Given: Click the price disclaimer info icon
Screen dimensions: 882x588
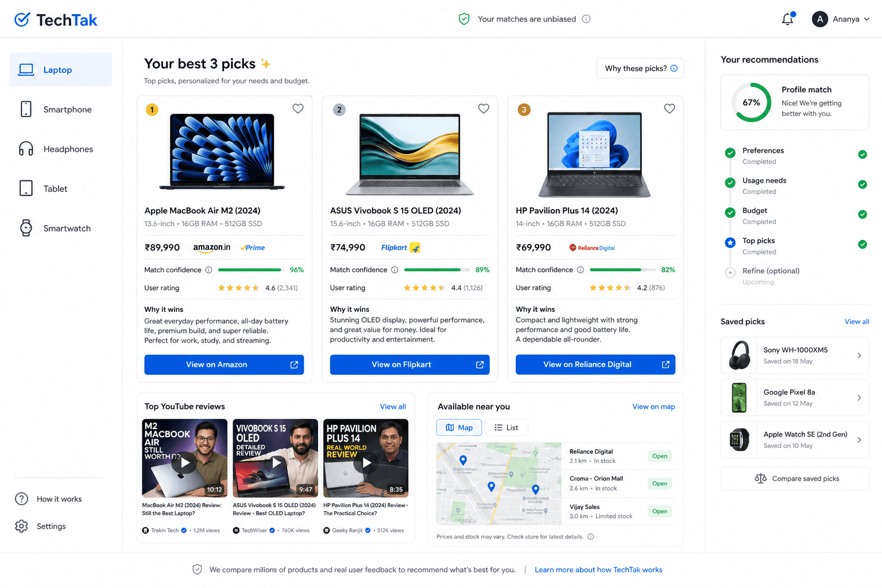Looking at the screenshot, I should click(x=591, y=537).
